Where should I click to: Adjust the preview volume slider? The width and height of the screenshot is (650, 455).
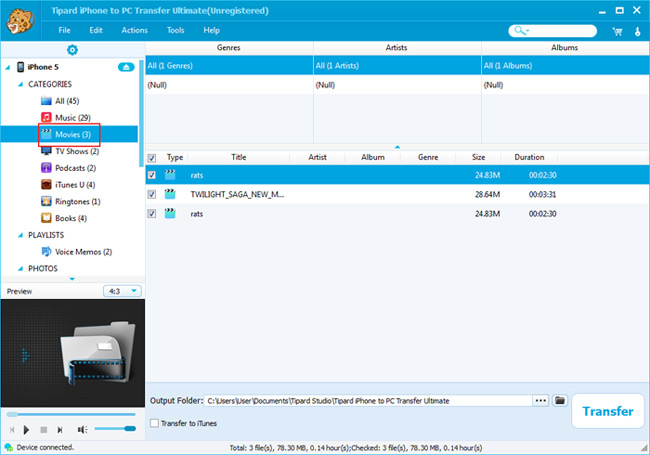click(x=115, y=428)
